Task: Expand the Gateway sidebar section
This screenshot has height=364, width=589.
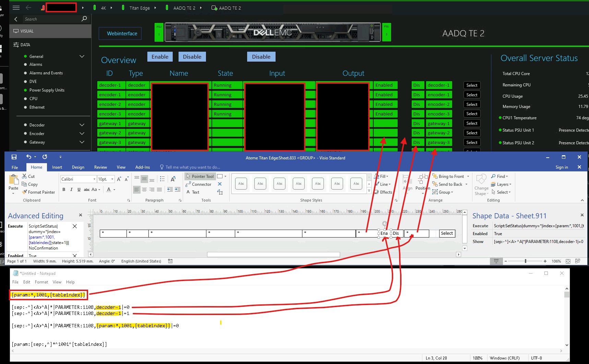Action: click(82, 142)
